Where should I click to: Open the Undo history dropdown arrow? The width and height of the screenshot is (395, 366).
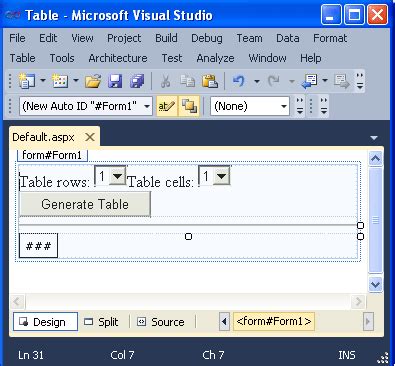click(257, 81)
